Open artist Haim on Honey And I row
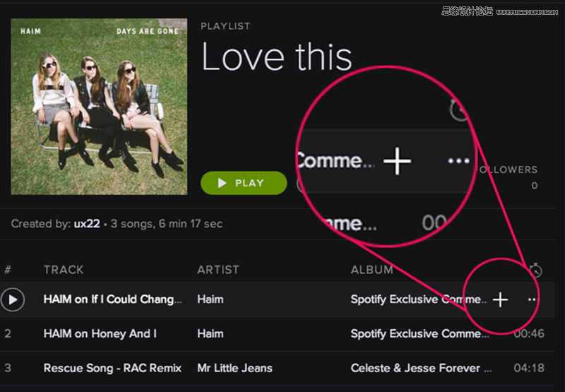The height and width of the screenshot is (392, 565). point(210,333)
